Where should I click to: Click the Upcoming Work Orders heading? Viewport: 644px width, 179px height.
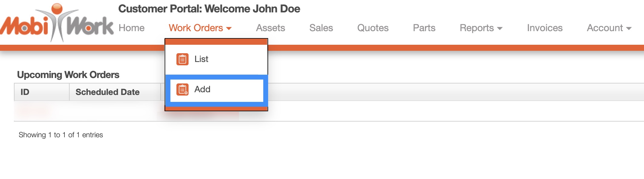tap(68, 74)
